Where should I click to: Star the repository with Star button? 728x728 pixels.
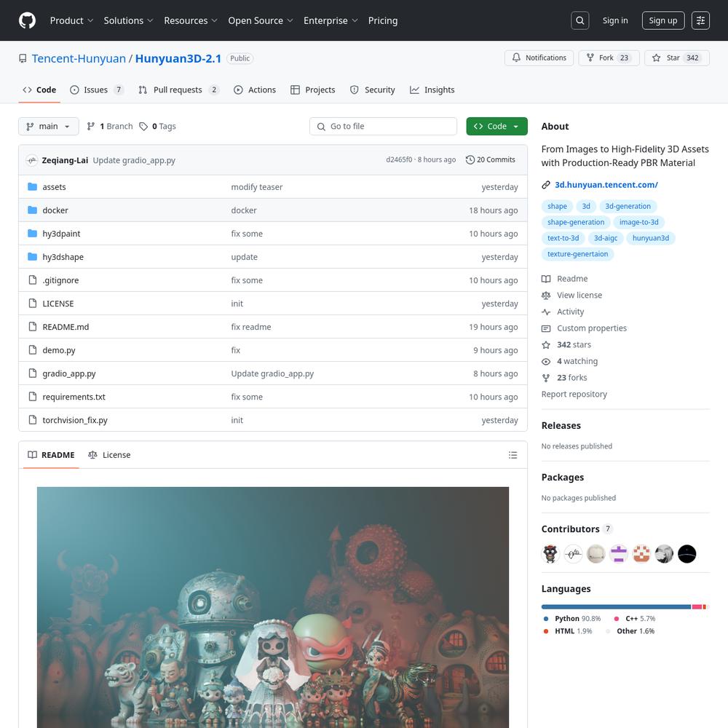coord(676,58)
